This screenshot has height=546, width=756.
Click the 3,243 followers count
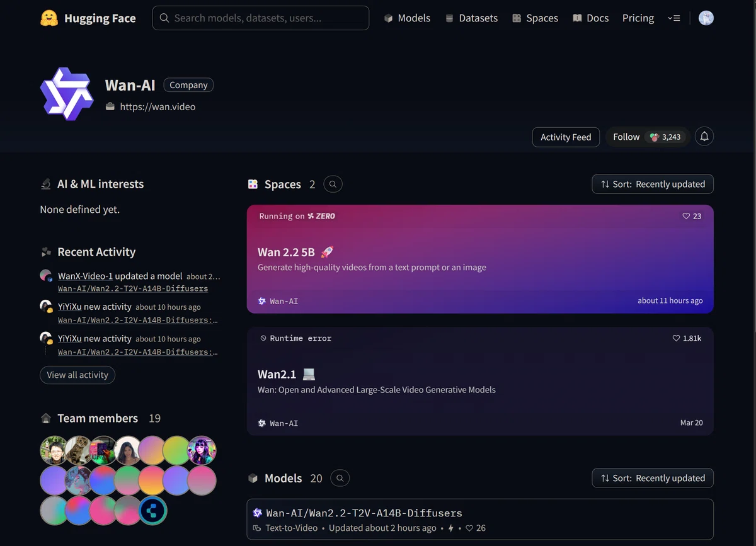coord(671,137)
